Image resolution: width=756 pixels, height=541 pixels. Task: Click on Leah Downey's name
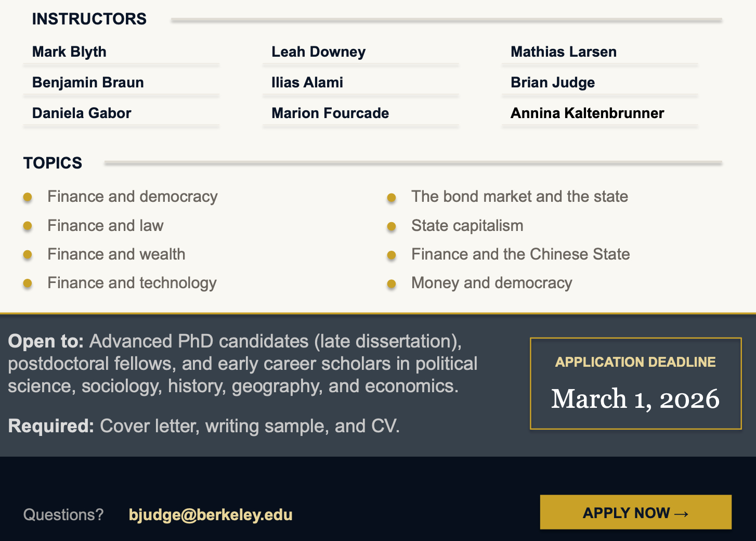(318, 52)
